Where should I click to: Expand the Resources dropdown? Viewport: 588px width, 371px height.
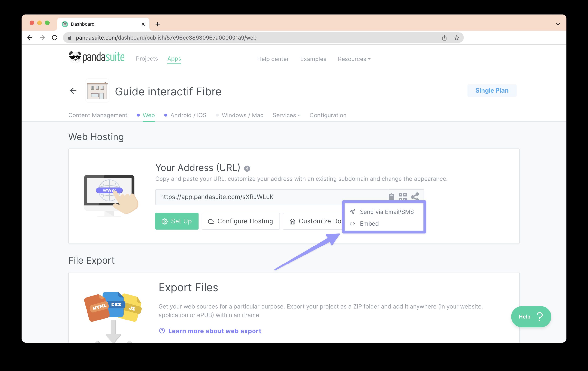354,59
